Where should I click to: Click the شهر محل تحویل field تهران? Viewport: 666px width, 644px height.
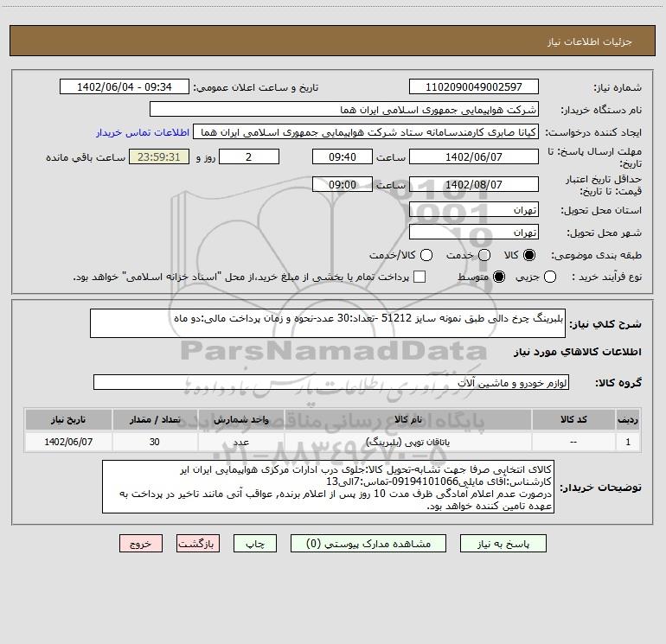[474, 233]
